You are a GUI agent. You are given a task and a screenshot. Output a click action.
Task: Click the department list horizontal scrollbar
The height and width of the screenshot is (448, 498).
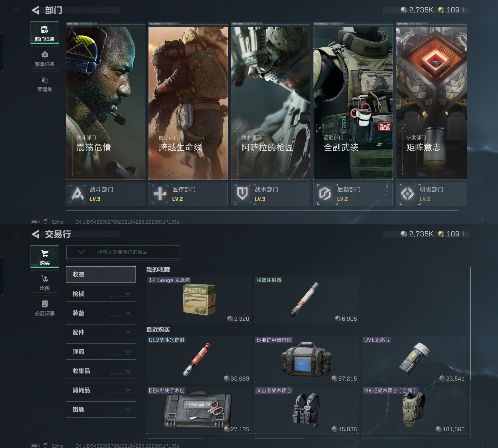(x=262, y=211)
